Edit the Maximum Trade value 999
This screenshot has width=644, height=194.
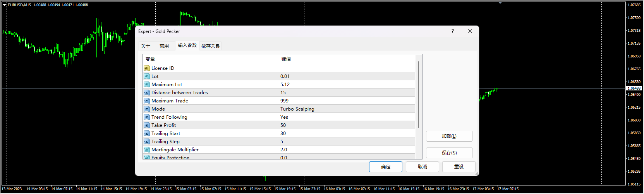click(x=347, y=101)
